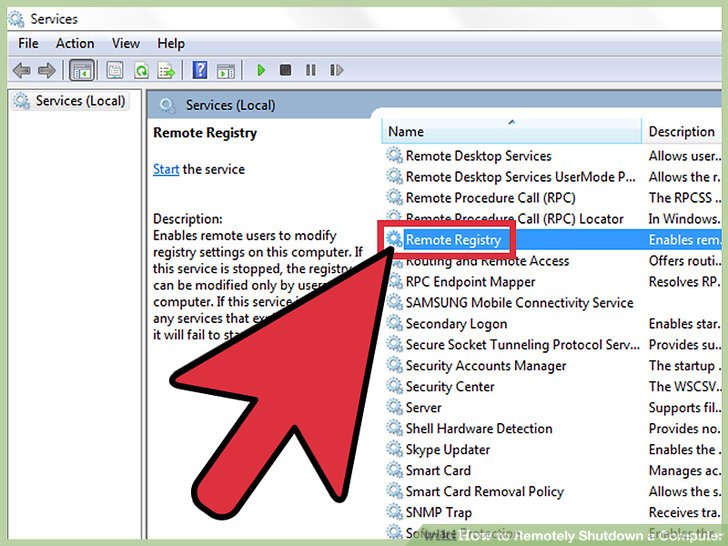Click the Export List toolbar icon
Screen dimensions: 728x546
166,71
